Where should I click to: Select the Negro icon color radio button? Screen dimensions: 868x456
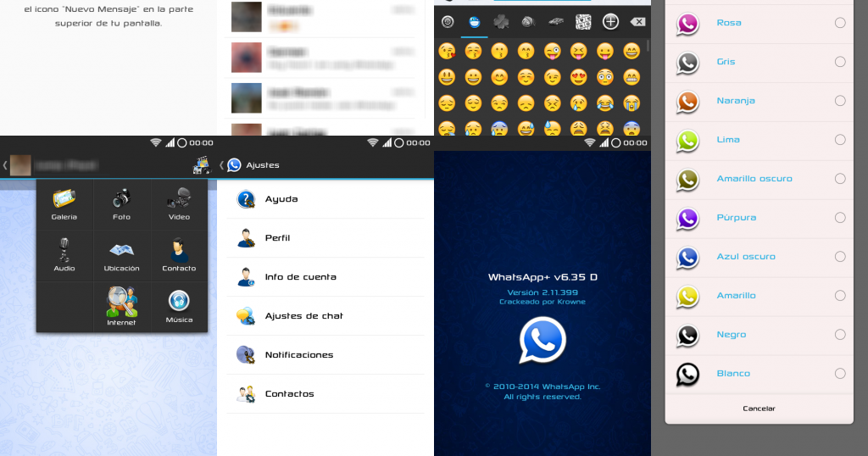pyautogui.click(x=840, y=334)
